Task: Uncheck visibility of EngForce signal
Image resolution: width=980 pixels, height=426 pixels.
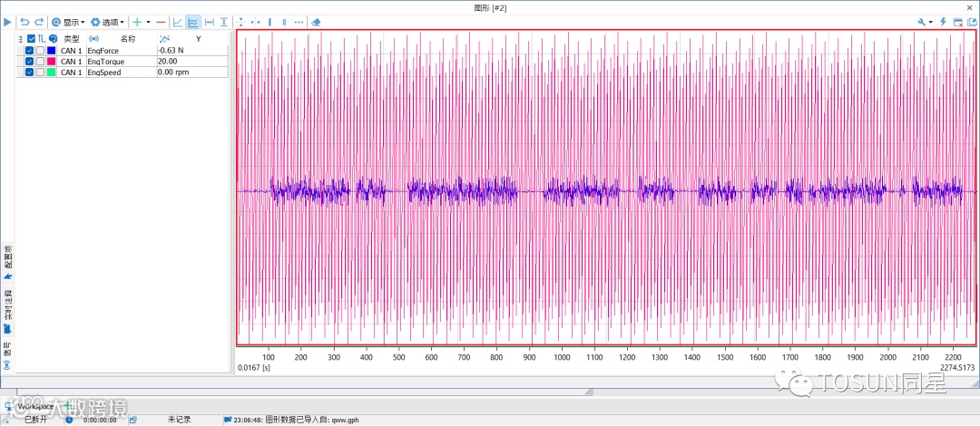Action: click(29, 51)
